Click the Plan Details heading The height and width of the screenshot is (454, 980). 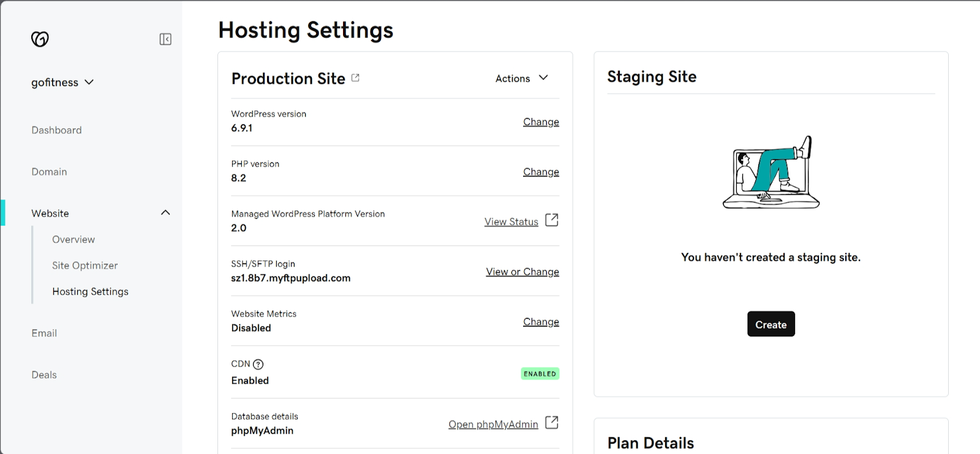[650, 443]
